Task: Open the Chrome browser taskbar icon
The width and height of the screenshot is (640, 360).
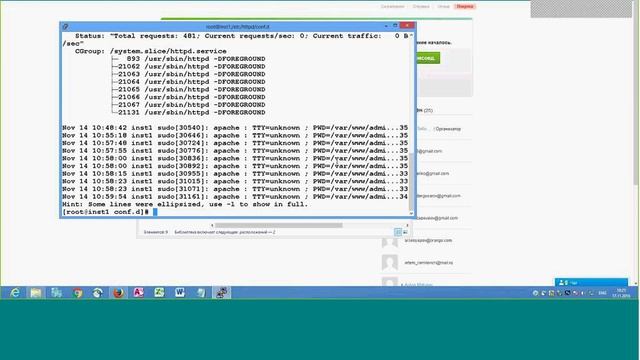Action: 77,293
